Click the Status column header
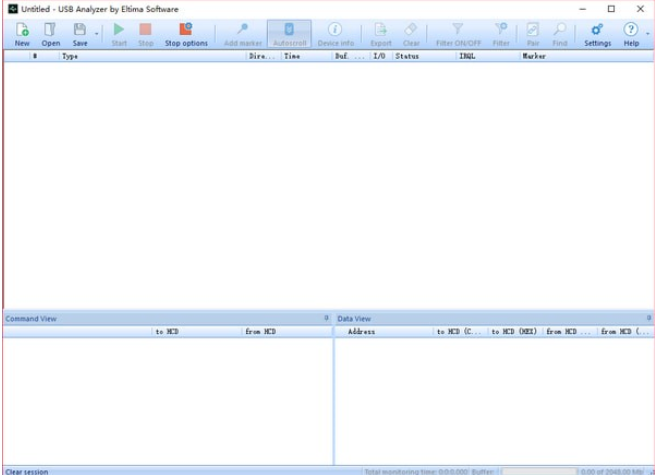Image resolution: width=655 pixels, height=475 pixels. click(x=422, y=57)
